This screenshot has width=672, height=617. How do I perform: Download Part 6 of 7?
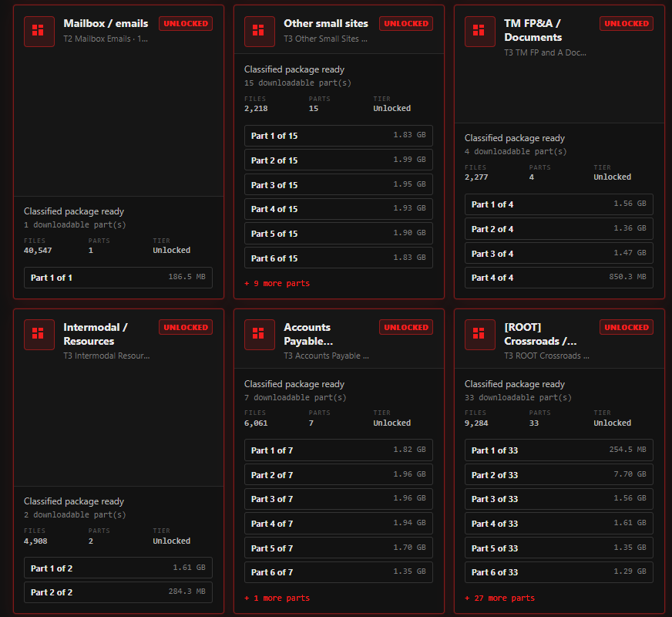pos(338,572)
